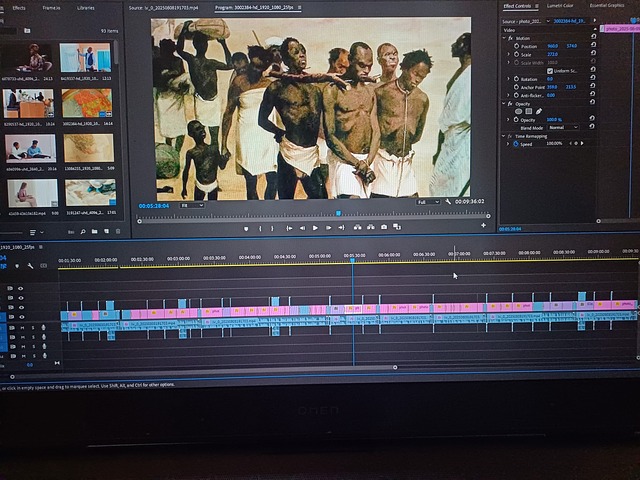The height and width of the screenshot is (480, 640).
Task: Switch Project panel to list view icon
Action: [33, 233]
